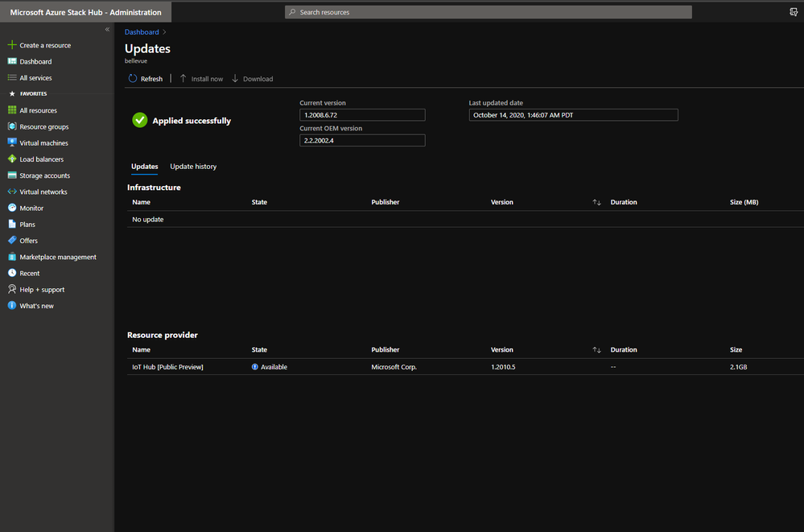Screen dimensions: 804x532
Task: Sort Infrastructure table by Version arrows
Action: click(596, 202)
